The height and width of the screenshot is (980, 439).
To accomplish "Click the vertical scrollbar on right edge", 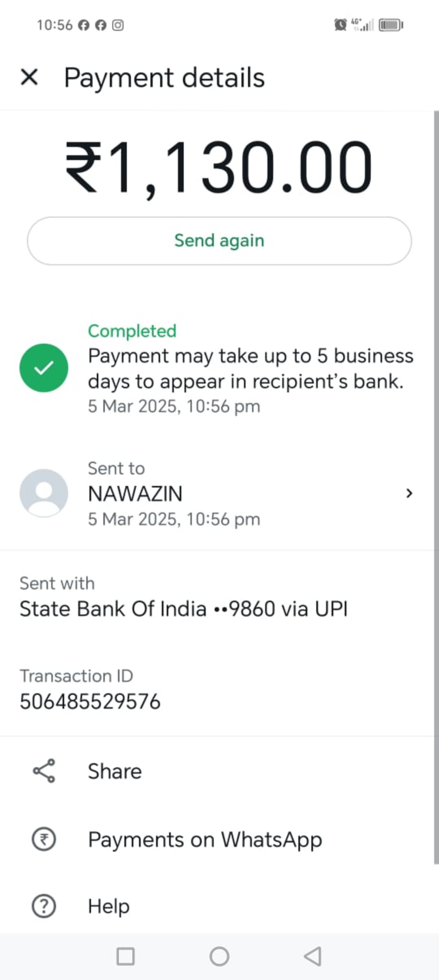I will [436, 488].
